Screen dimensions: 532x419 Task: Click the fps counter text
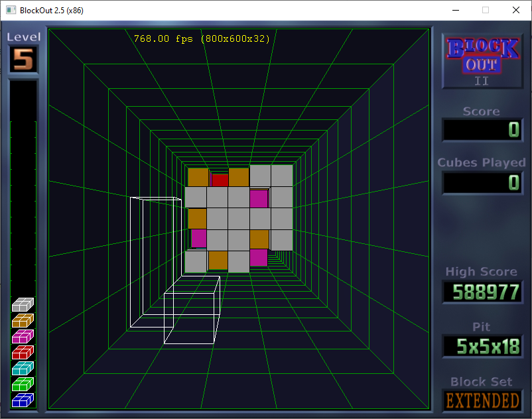coord(202,39)
